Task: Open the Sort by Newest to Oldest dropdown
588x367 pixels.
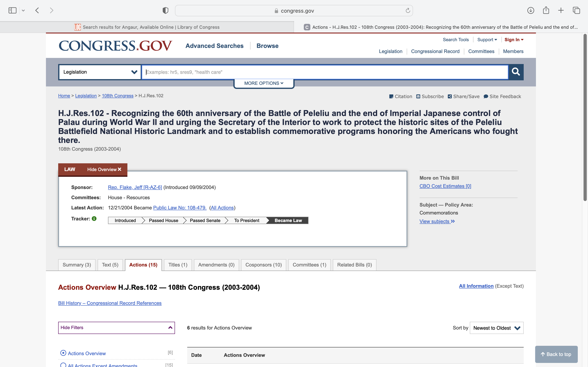Action: 496,328
